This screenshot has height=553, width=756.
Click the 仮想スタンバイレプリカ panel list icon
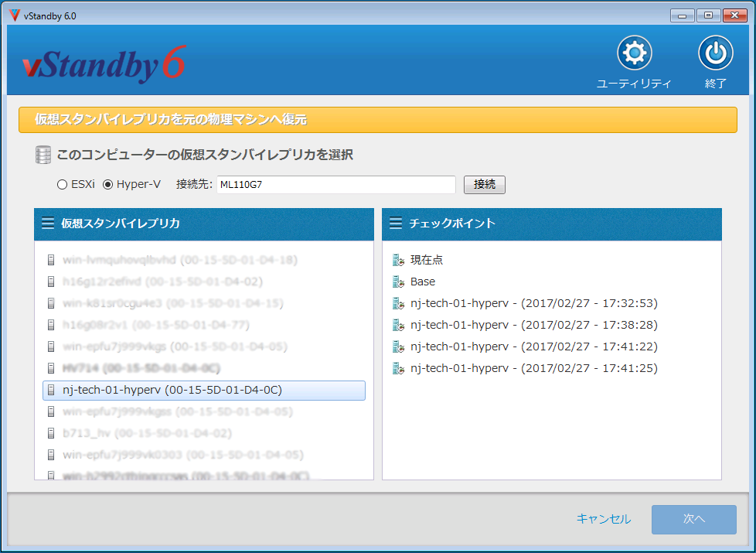click(48, 224)
